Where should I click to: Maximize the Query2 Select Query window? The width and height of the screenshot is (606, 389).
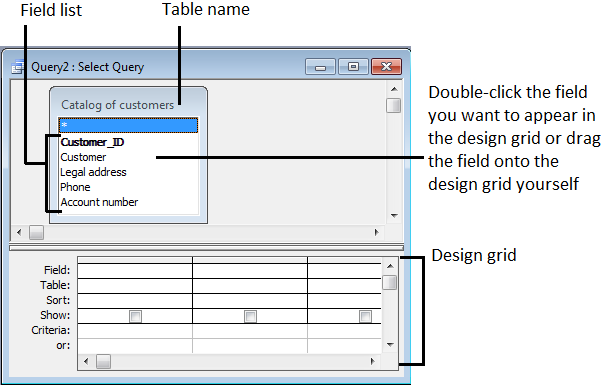point(353,67)
